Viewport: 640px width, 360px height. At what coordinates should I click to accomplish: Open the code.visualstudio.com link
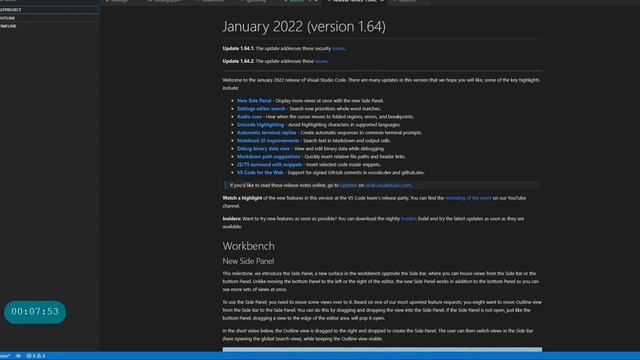coord(388,185)
